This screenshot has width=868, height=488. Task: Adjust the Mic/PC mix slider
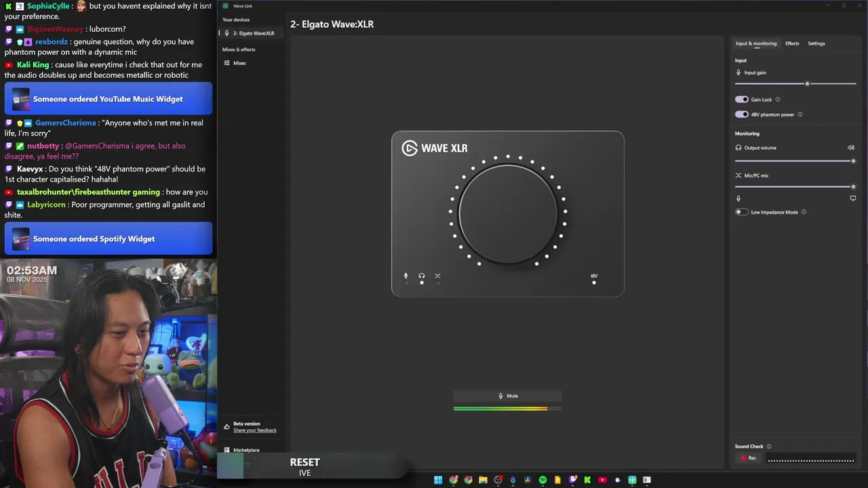point(795,186)
